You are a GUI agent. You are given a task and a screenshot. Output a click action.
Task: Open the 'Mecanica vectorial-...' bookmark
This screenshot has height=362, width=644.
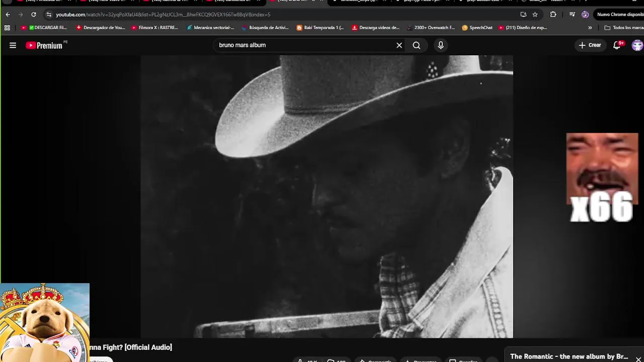(x=210, y=28)
